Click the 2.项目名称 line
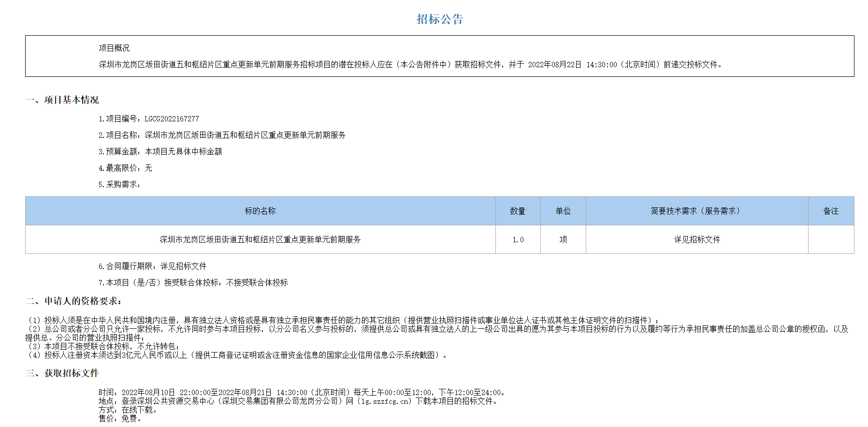The width and height of the screenshot is (868, 427). pos(222,135)
